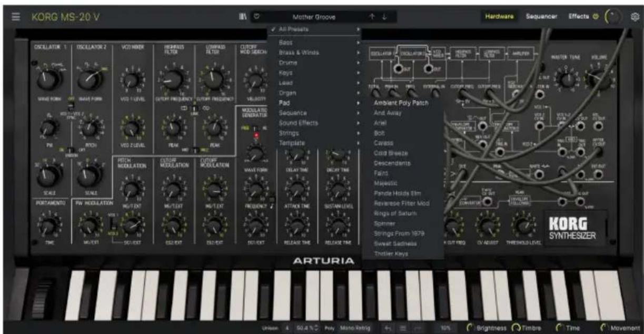
Task: Click the heart favorite icon
Action: tap(257, 17)
